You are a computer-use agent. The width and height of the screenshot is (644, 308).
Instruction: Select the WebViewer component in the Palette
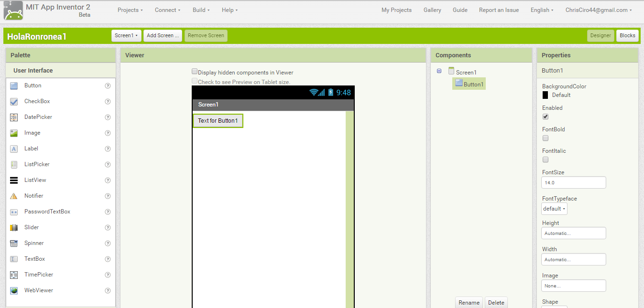point(38,290)
